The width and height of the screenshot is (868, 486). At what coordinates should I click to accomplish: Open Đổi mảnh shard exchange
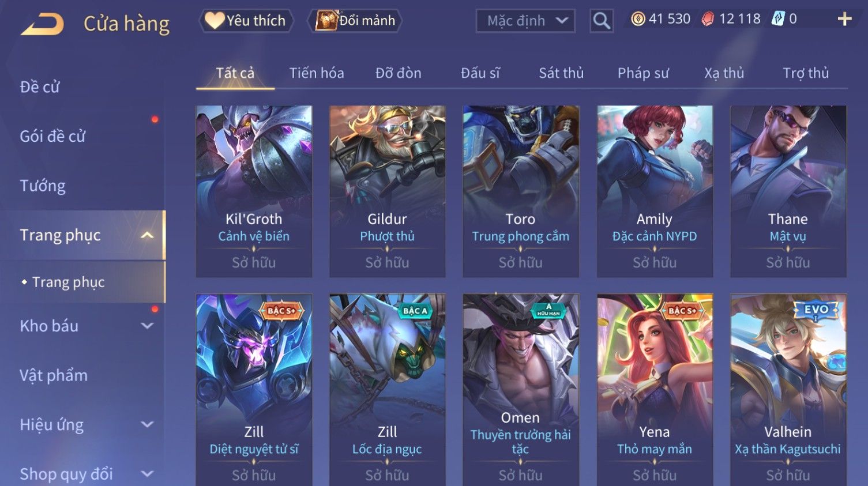(x=356, y=21)
